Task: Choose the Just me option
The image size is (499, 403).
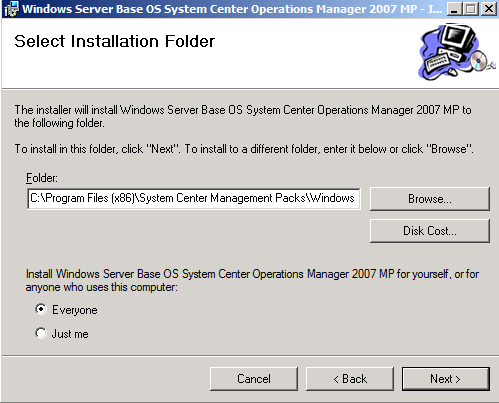Action: (41, 333)
